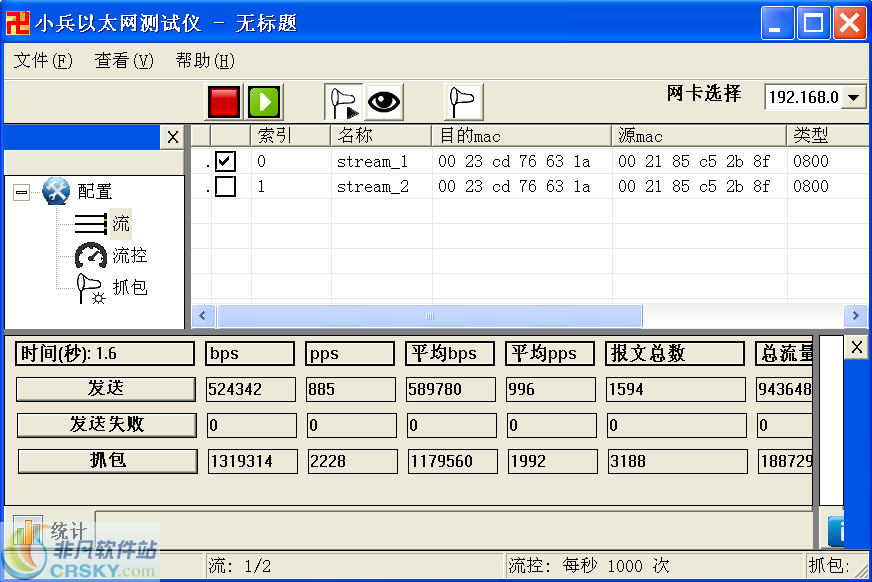This screenshot has height=582, width=872.
Task: Click the capture total packets 3188
Action: (x=677, y=461)
